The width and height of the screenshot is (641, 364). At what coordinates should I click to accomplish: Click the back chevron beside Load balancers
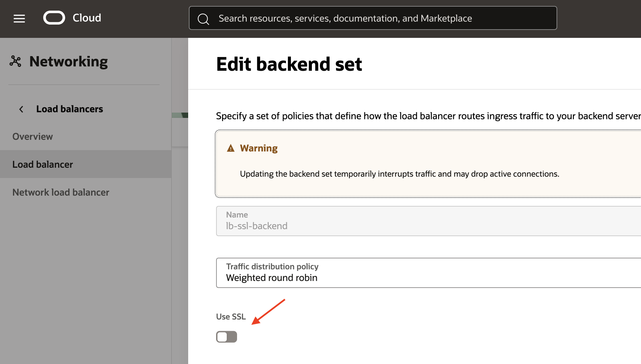(21, 109)
